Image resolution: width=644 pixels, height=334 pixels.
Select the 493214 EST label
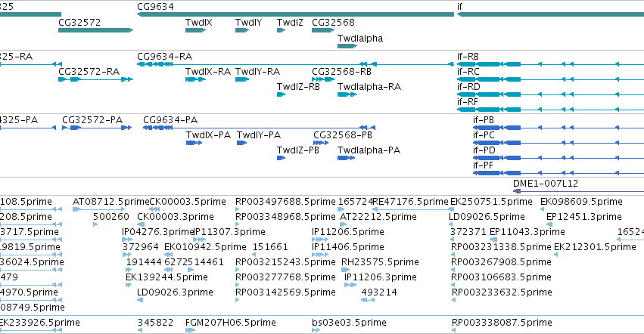pyautogui.click(x=379, y=292)
